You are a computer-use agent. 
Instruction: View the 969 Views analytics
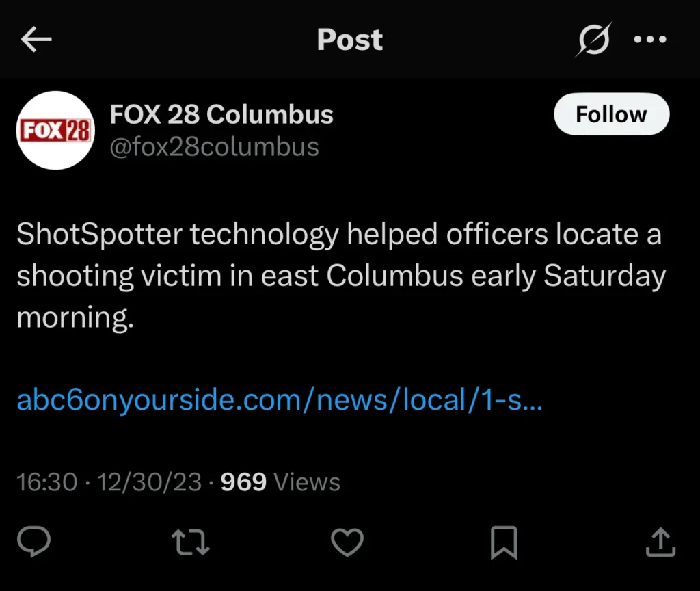click(x=280, y=482)
